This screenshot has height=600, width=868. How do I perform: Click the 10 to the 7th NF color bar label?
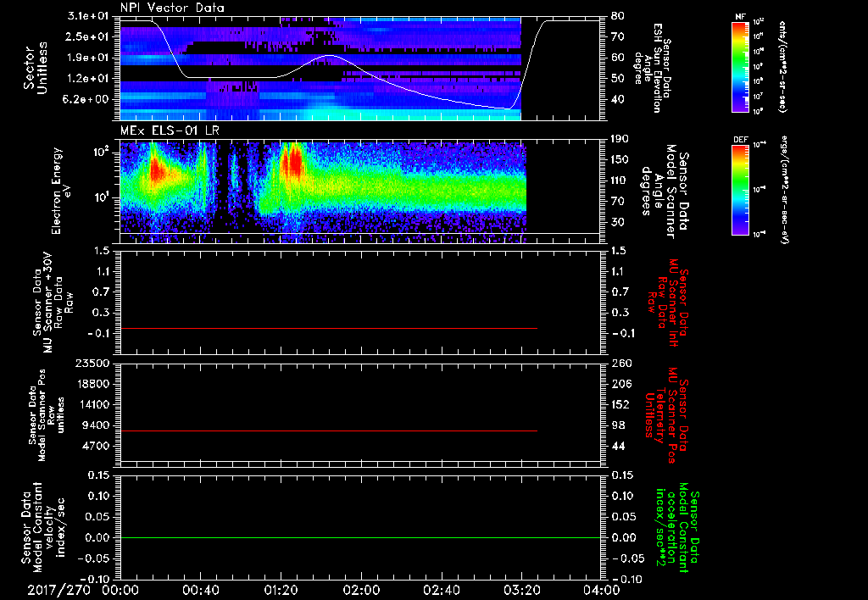(759, 97)
